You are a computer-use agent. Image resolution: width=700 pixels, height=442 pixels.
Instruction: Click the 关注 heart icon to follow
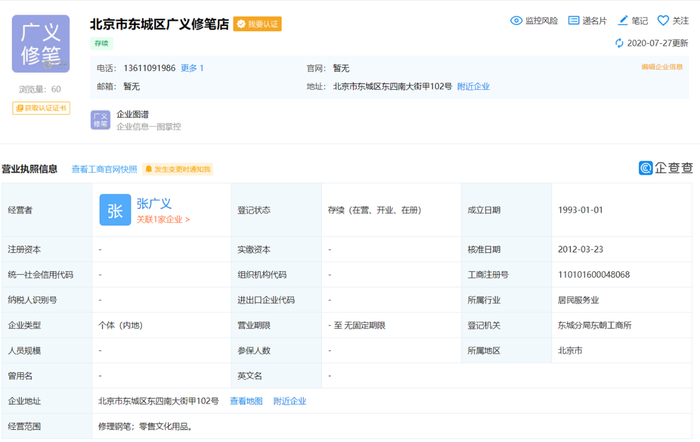pyautogui.click(x=662, y=20)
